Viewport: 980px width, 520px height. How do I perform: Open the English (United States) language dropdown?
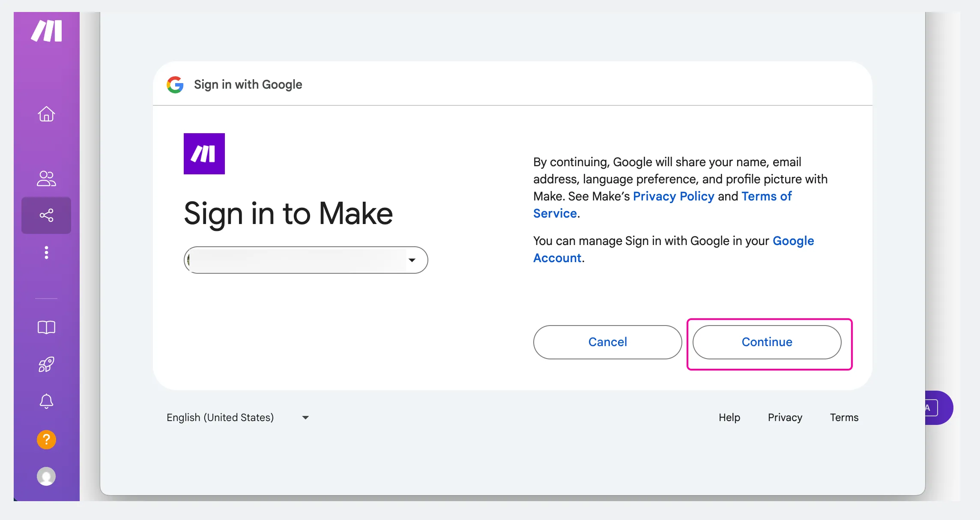(238, 418)
